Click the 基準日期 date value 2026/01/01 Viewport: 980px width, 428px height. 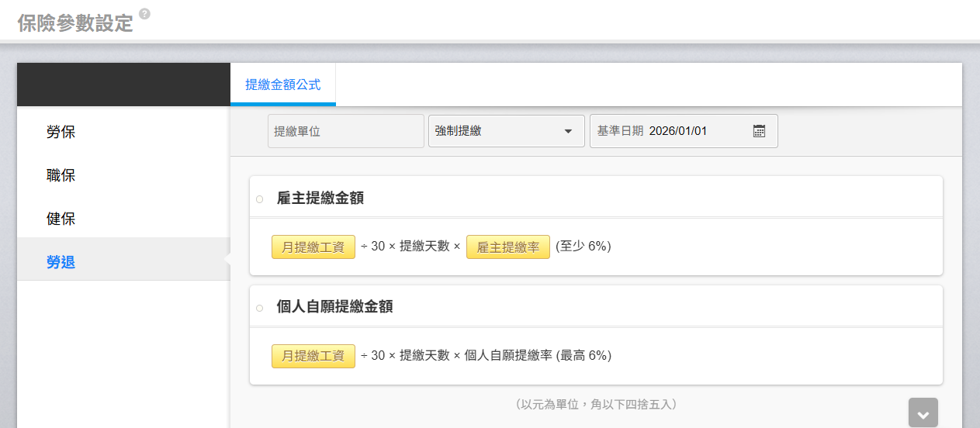[677, 131]
